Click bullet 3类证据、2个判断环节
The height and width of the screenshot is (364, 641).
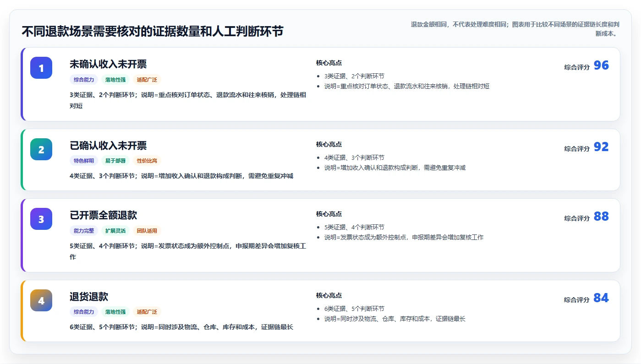pyautogui.click(x=354, y=76)
